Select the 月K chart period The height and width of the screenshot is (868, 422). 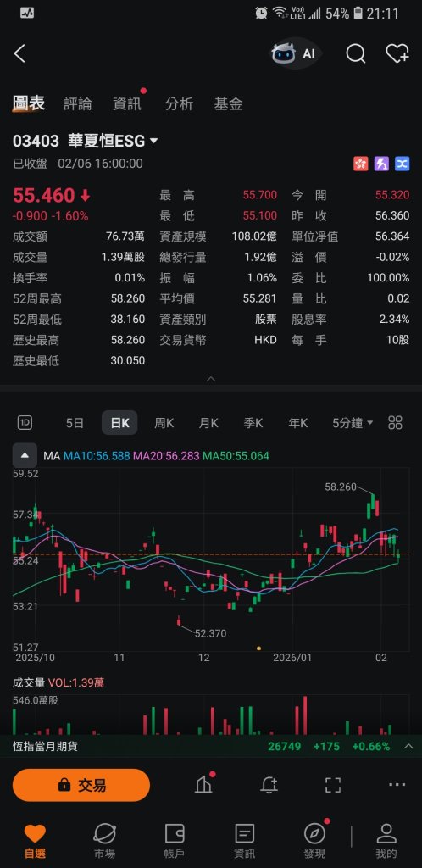[x=208, y=423]
